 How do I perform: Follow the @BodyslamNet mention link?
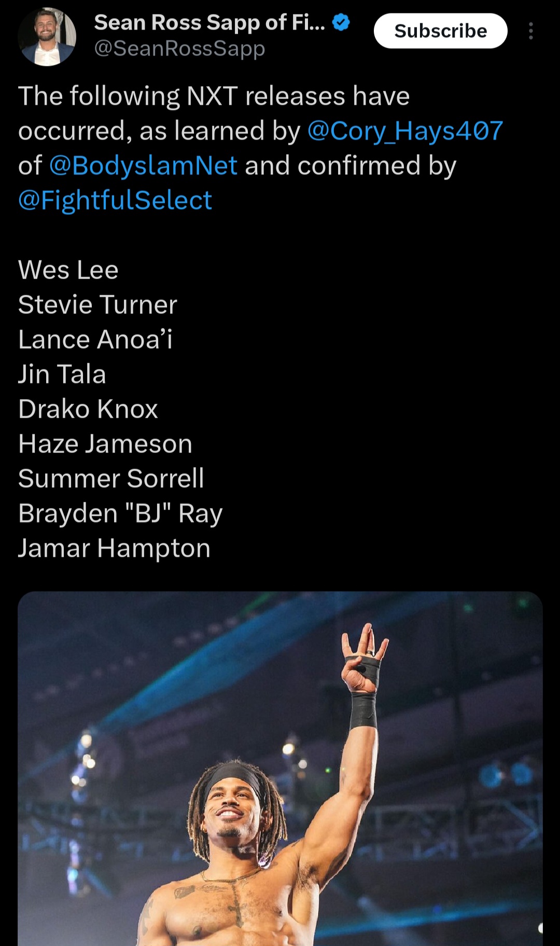[144, 166]
